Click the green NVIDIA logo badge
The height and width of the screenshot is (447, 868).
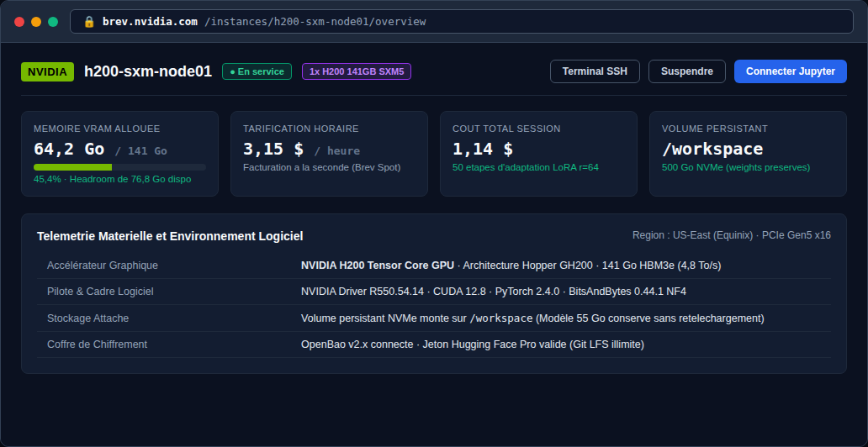pyautogui.click(x=48, y=72)
